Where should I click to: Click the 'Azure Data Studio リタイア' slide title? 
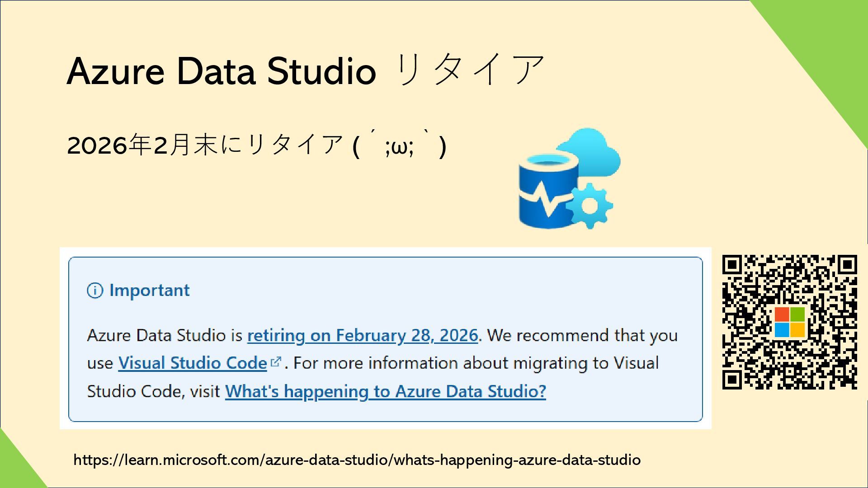[x=306, y=70]
